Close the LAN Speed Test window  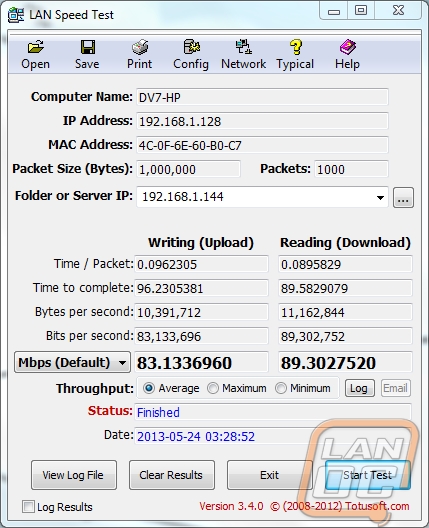(x=398, y=11)
